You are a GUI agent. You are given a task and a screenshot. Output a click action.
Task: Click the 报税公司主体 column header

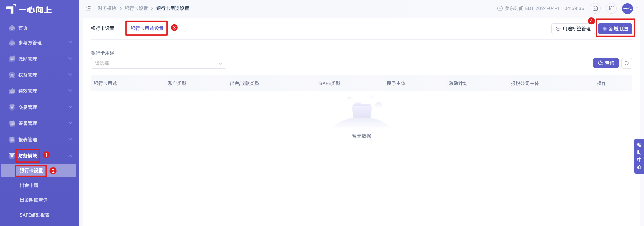tap(525, 83)
